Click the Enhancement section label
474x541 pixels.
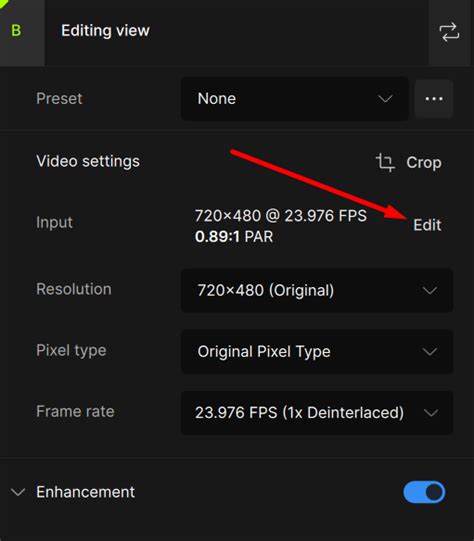coord(86,492)
